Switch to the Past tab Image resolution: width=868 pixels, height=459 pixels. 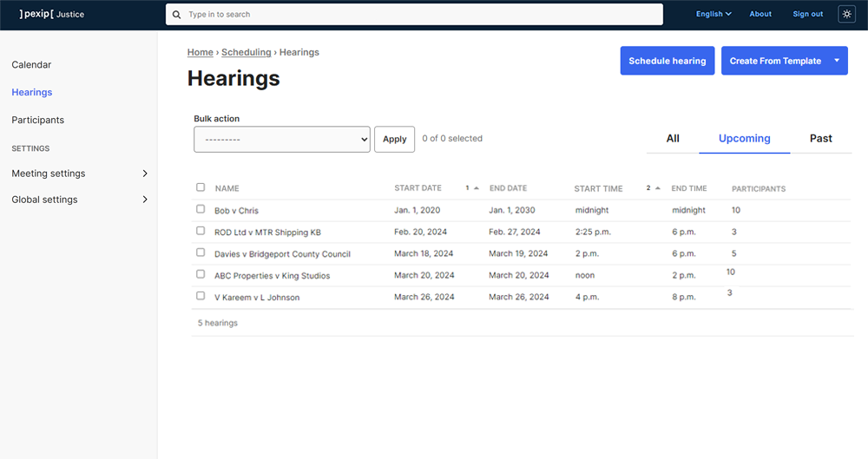(x=820, y=138)
